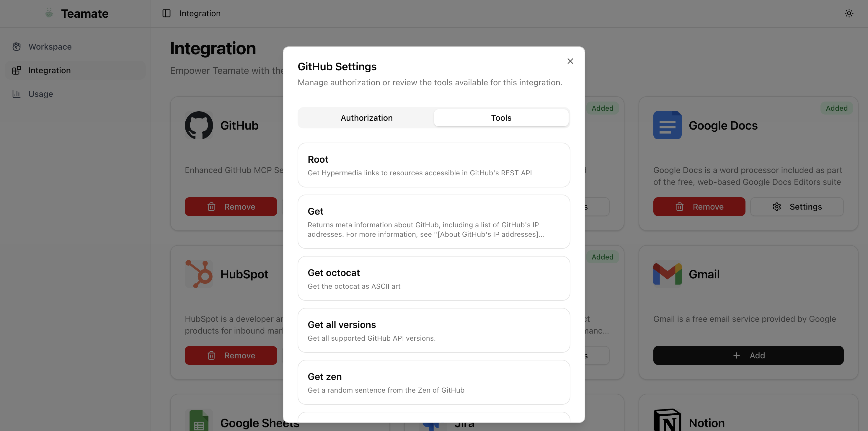Remove the GitHub integration
Image resolution: width=868 pixels, height=431 pixels.
click(x=231, y=207)
